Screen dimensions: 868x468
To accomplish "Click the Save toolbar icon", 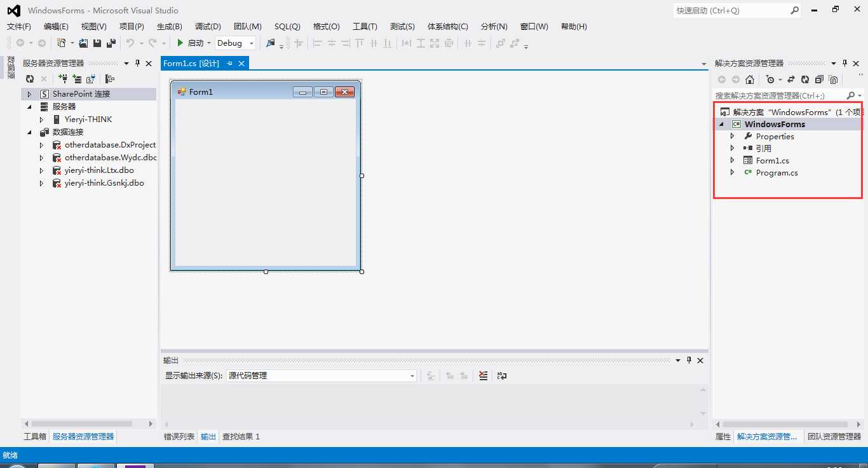I will (97, 43).
